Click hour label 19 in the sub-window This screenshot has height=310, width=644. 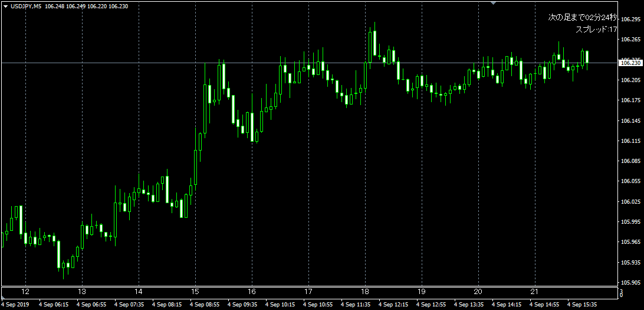[x=422, y=292]
